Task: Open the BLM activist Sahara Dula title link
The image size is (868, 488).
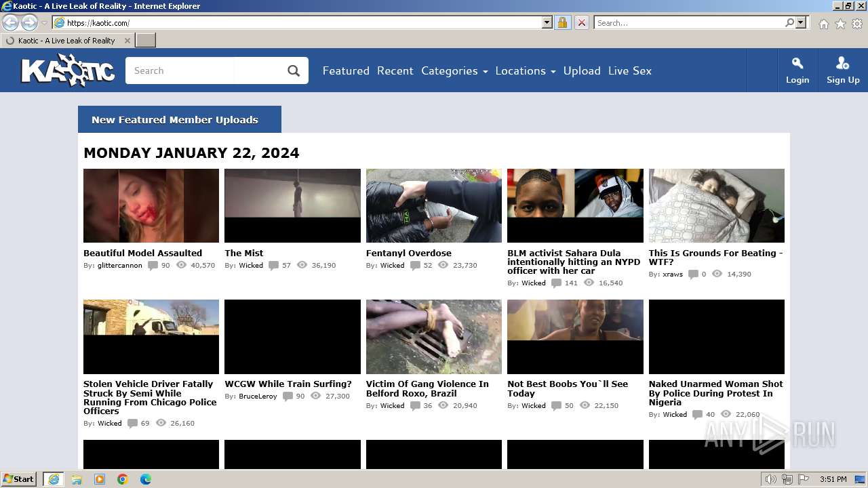Action: pos(574,262)
